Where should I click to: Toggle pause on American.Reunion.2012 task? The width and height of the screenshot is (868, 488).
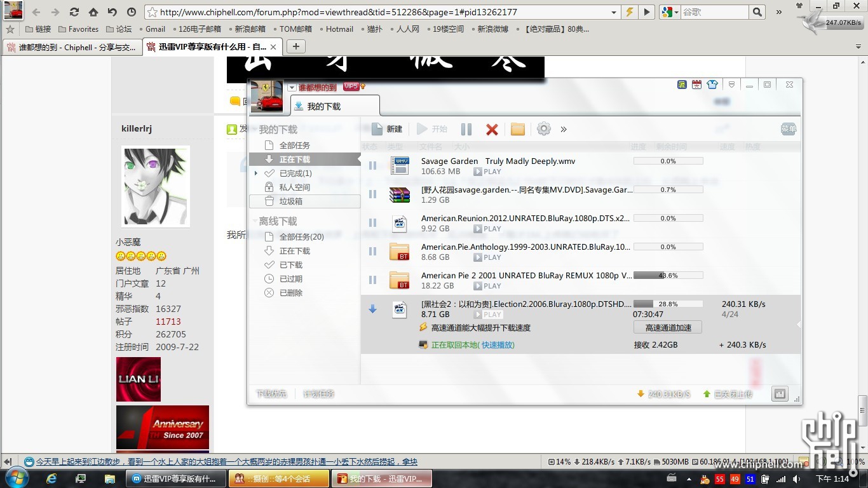point(373,223)
